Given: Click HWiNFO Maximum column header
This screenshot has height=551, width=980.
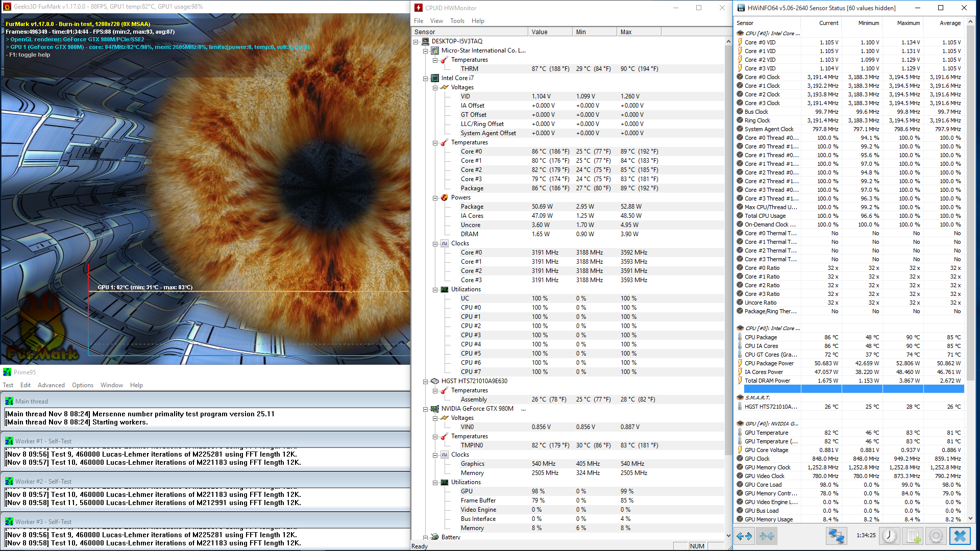Looking at the screenshot, I should [903, 23].
